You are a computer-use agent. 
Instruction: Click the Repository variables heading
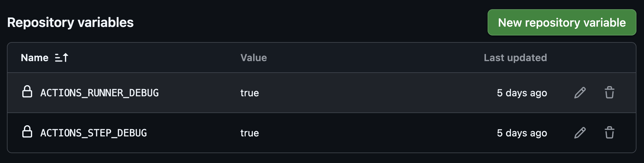70,23
